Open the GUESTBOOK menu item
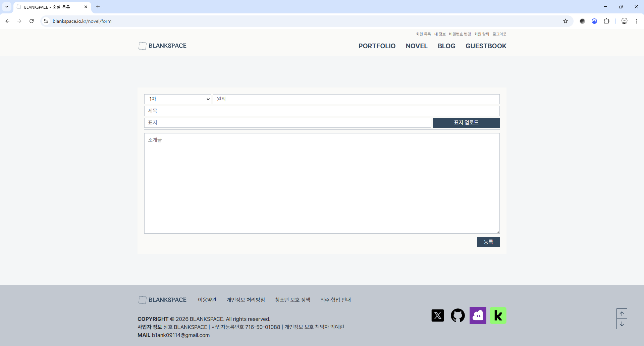Viewport: 644px width, 346px height. coord(486,46)
